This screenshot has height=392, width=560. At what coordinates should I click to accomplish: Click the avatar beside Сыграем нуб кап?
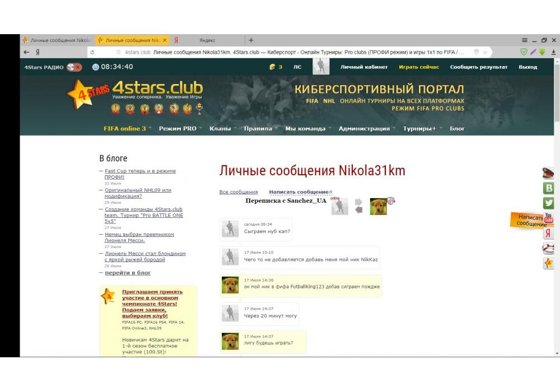point(230,228)
